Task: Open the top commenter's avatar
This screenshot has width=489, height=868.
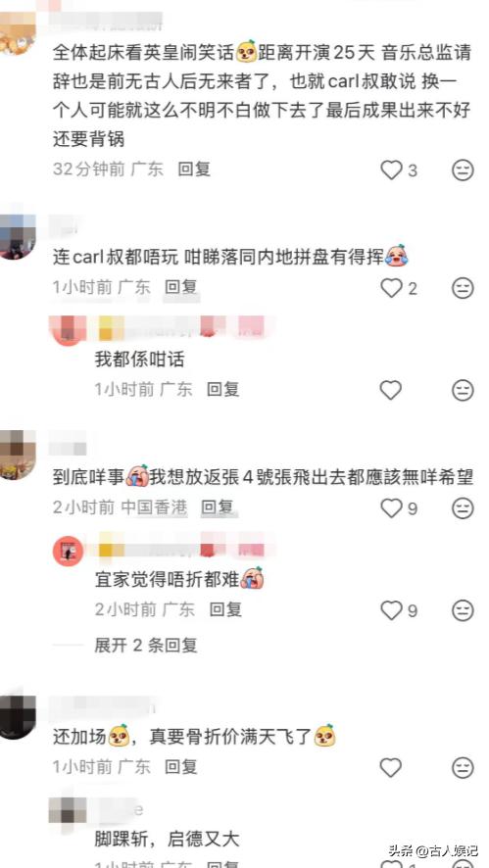Action: 18,32
